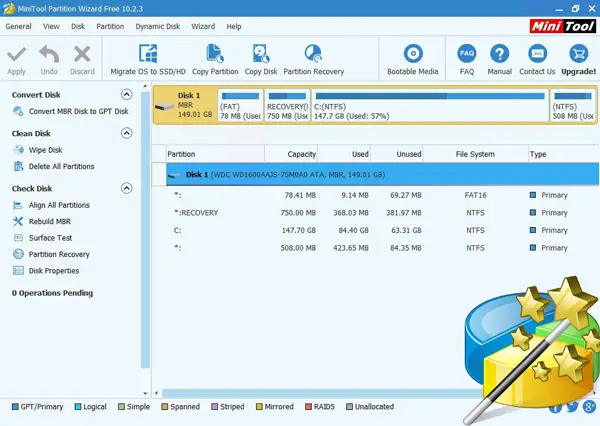This screenshot has width=600, height=426.
Task: Launch the Copy Disk tool
Action: (261, 54)
